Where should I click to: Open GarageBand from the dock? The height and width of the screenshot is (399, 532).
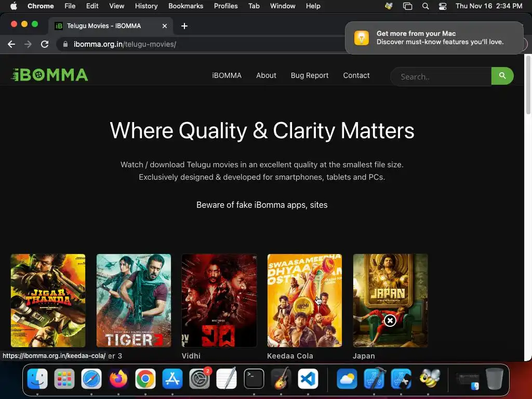281,379
